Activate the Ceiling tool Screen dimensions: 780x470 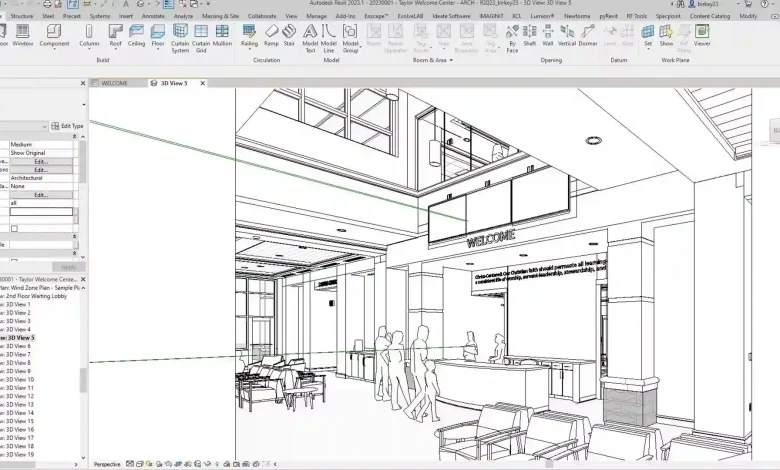[136, 35]
